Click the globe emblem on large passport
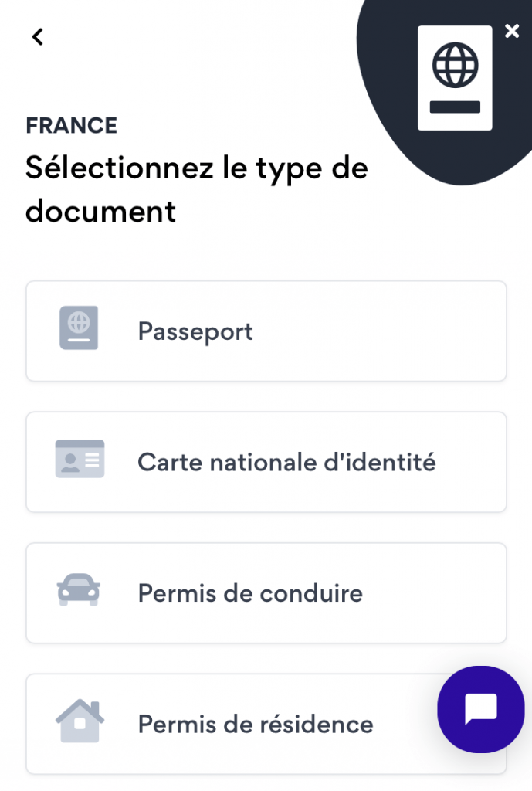532x791 pixels. [x=456, y=65]
